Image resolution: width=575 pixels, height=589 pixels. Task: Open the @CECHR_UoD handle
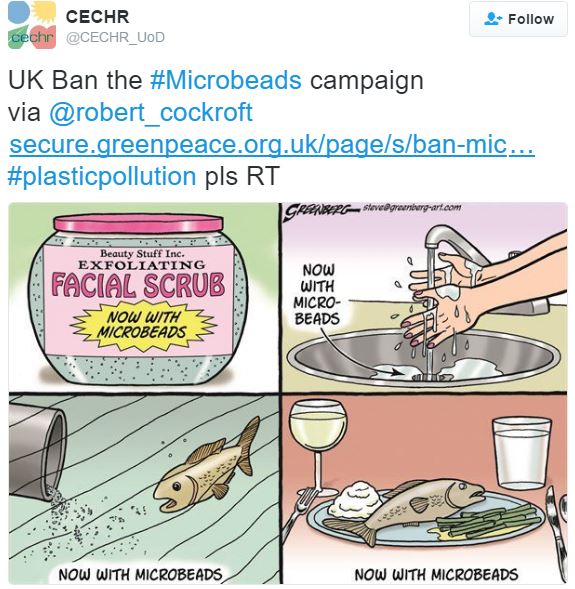tap(115, 37)
